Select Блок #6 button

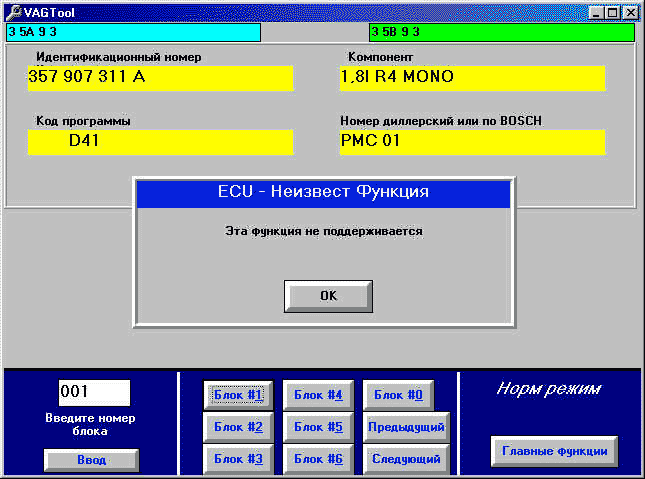click(318, 459)
